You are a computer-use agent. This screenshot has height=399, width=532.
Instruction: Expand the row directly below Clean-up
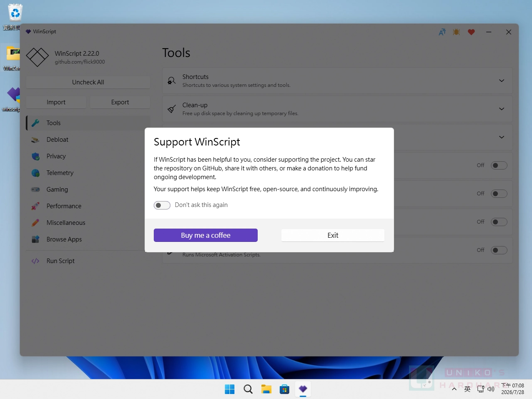(x=502, y=137)
